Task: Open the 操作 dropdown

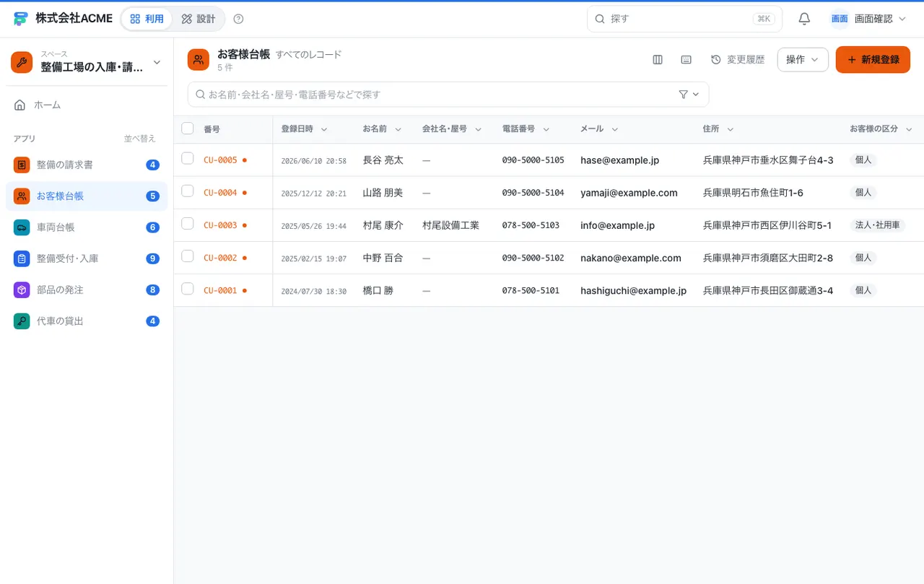Action: coord(803,60)
